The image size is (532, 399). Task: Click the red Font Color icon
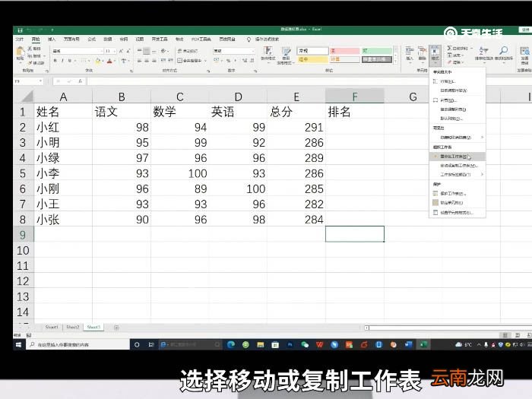coord(109,61)
